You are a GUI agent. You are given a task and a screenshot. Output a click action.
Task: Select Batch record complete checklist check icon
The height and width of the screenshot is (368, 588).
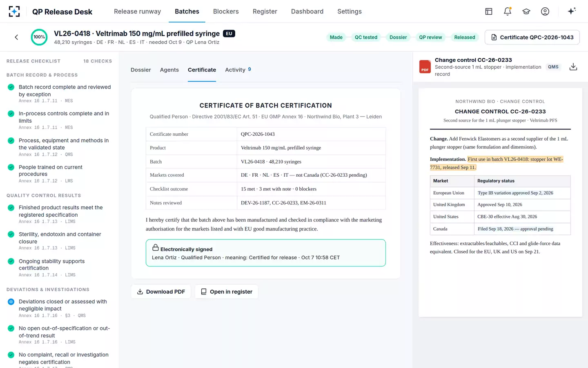pyautogui.click(x=11, y=87)
